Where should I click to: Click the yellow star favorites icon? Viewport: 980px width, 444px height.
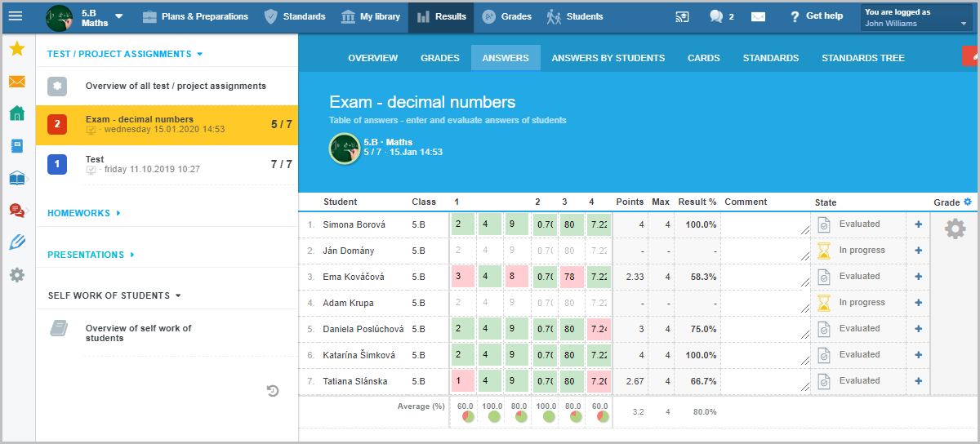pyautogui.click(x=16, y=49)
